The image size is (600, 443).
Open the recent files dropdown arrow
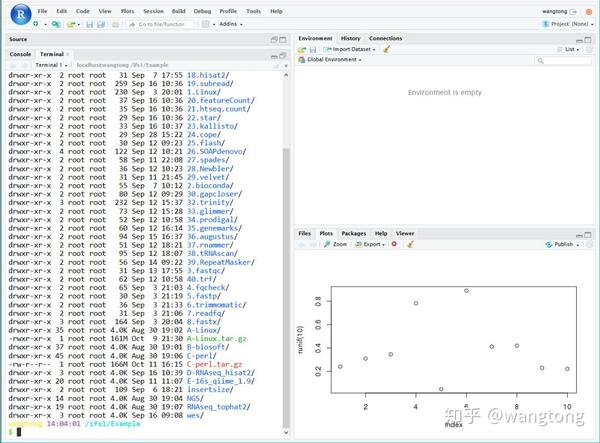click(x=78, y=24)
